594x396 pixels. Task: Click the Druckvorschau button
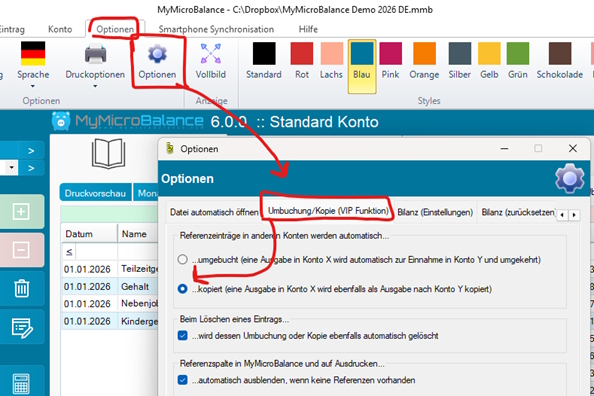tap(95, 193)
